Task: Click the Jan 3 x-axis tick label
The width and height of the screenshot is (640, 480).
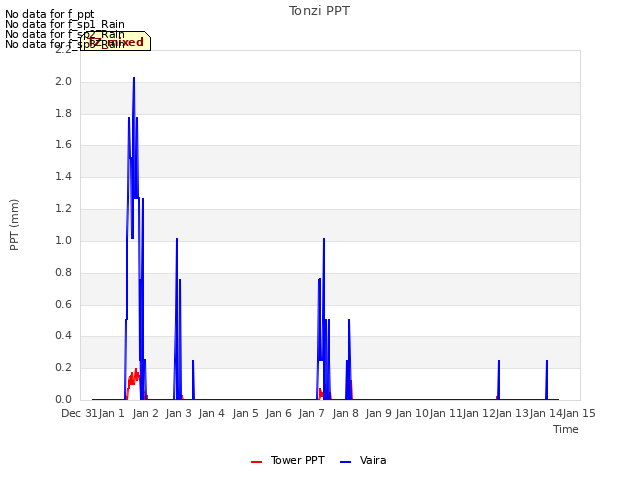Action: [x=178, y=413]
